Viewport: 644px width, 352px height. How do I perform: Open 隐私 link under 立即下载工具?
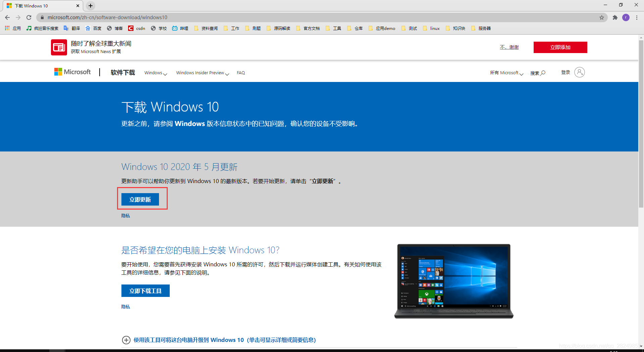tap(125, 307)
